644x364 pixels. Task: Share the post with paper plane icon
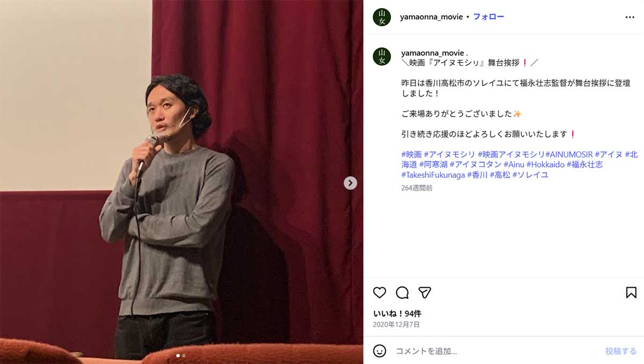point(425,293)
